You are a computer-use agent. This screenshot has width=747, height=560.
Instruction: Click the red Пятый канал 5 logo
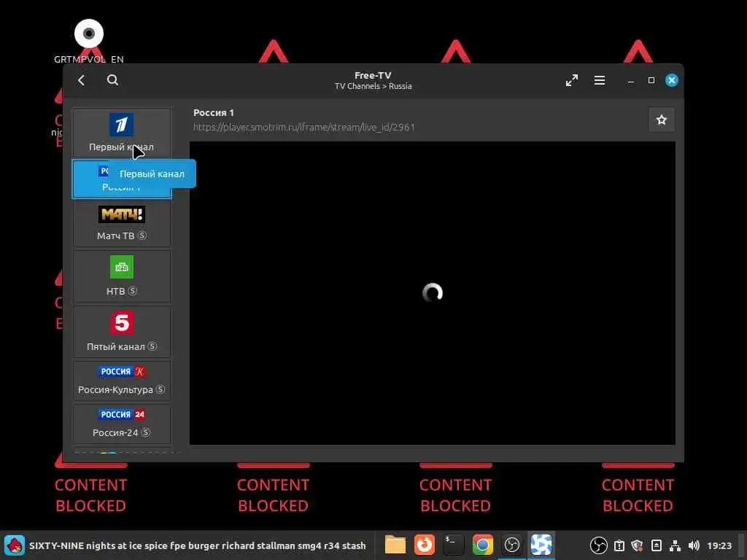(122, 323)
